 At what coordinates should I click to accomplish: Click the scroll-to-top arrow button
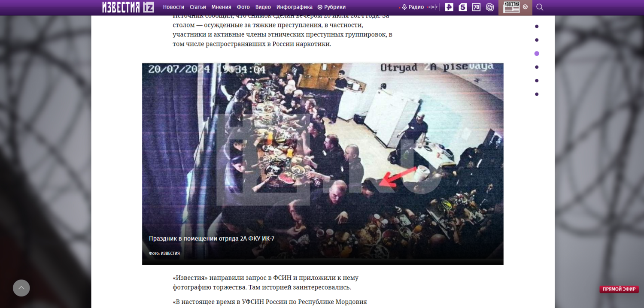click(x=21, y=288)
